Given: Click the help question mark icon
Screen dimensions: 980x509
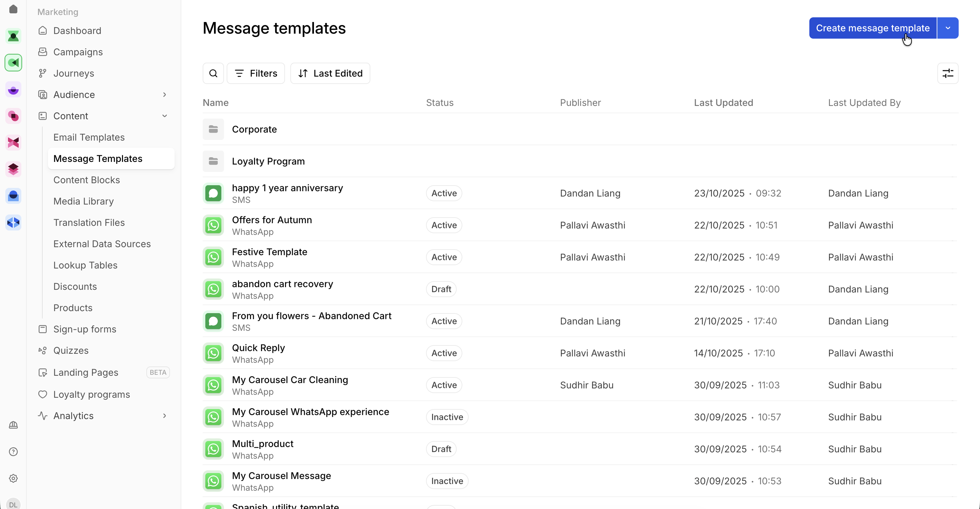Looking at the screenshot, I should (x=13, y=452).
